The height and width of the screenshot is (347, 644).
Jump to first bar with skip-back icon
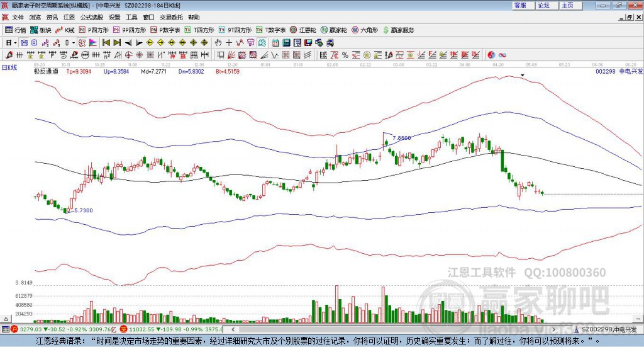click(106, 43)
